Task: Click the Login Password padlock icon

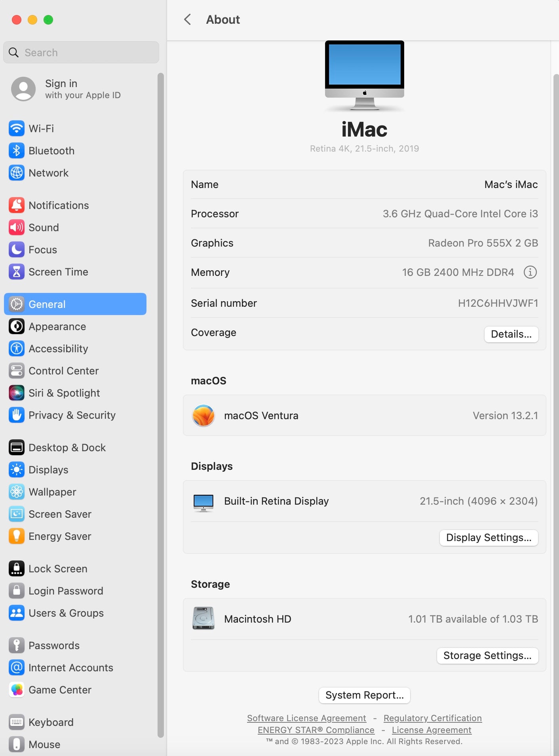Action: click(x=17, y=591)
